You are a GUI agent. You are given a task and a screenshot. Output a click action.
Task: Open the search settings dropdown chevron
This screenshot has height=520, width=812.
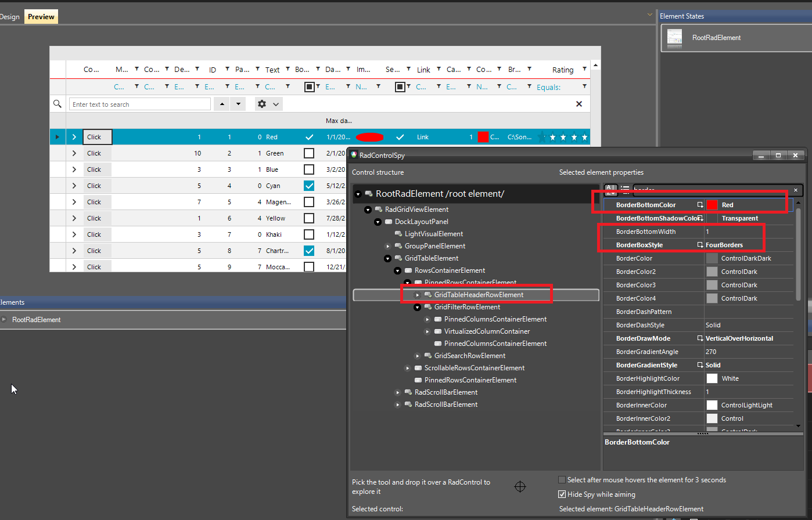coord(276,103)
